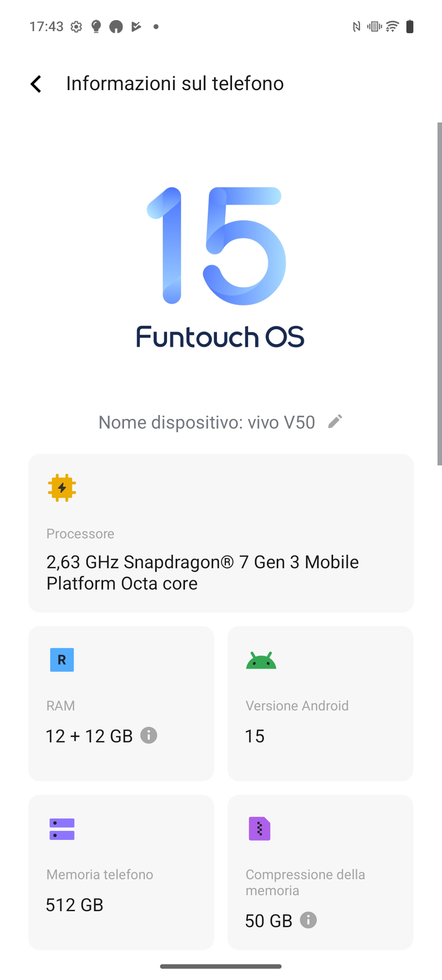
Task: Open the Processore Snapdragon card
Action: tap(221, 533)
